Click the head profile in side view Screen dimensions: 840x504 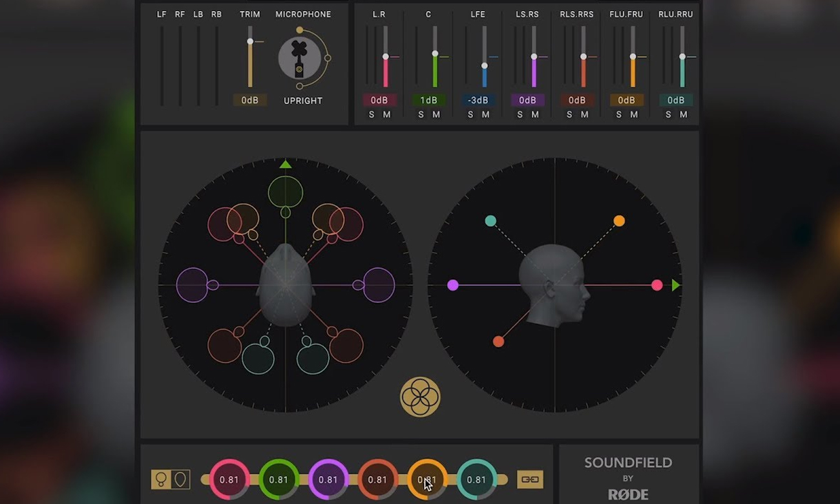point(554,284)
